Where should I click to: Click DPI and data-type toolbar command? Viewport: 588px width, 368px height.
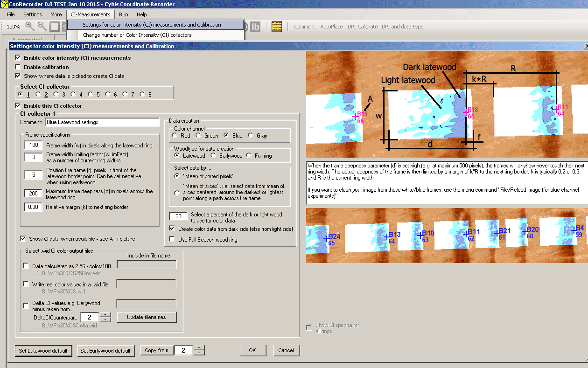pyautogui.click(x=403, y=27)
